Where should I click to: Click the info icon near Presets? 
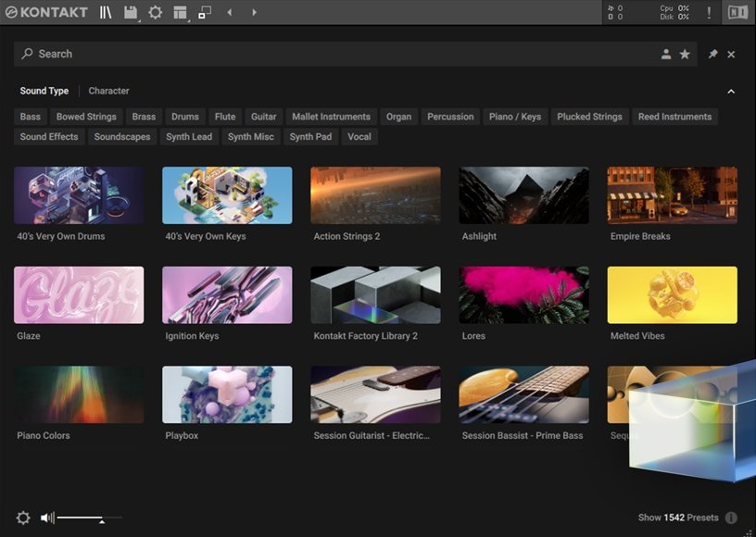click(731, 518)
